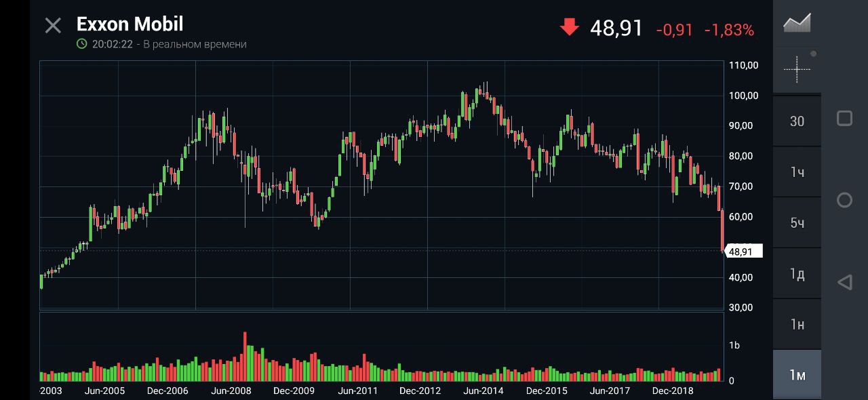Tap the -1,83% percent change value

tap(729, 30)
